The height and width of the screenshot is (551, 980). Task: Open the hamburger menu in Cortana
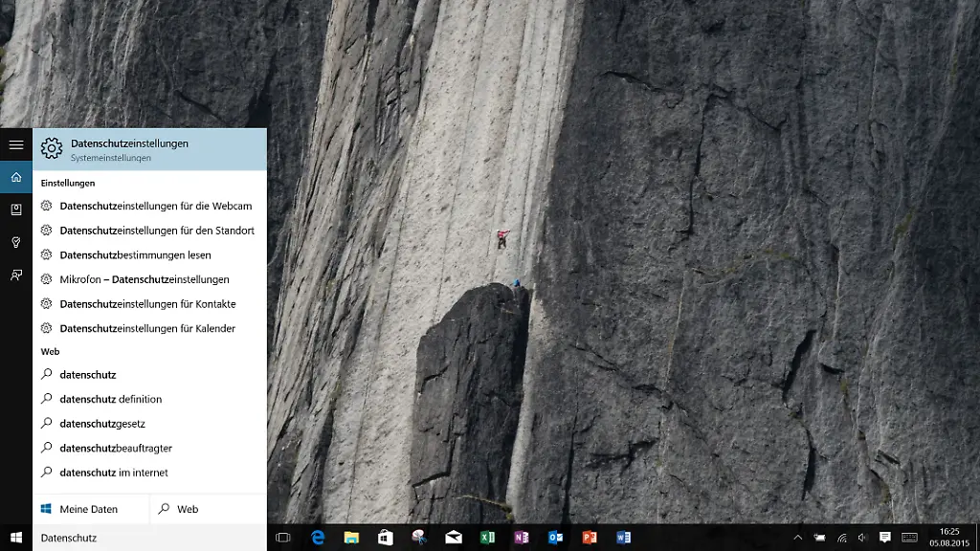[x=15, y=144]
